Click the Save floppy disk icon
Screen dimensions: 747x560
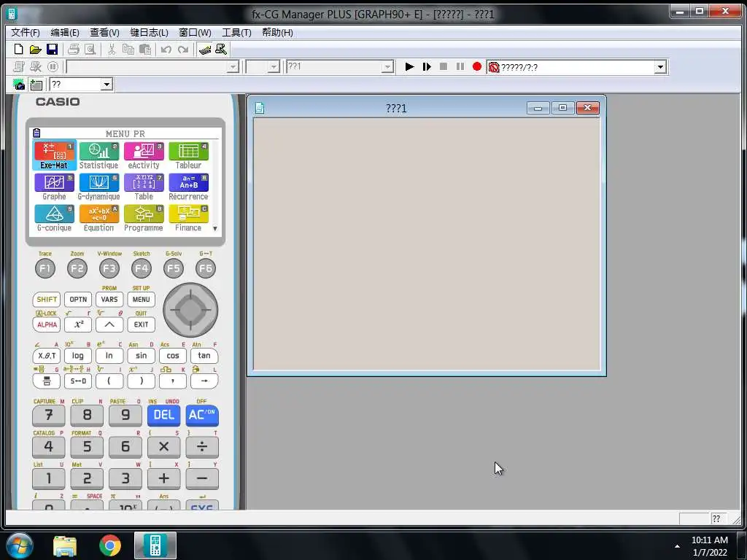coord(52,49)
